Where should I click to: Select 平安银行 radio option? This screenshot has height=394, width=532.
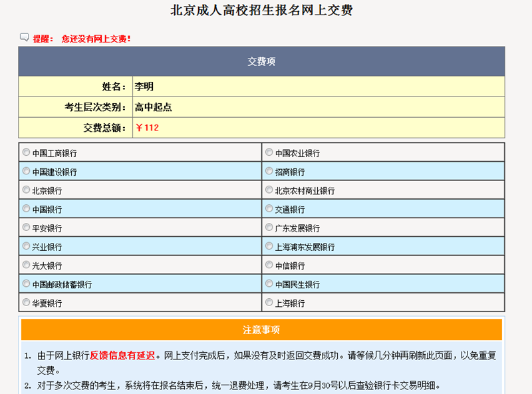[x=27, y=227]
